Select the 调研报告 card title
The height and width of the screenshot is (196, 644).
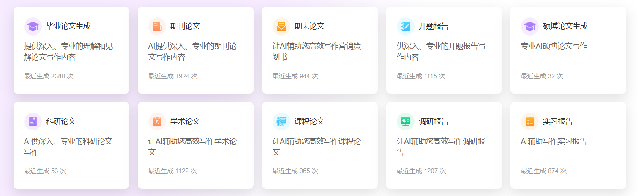(x=434, y=121)
